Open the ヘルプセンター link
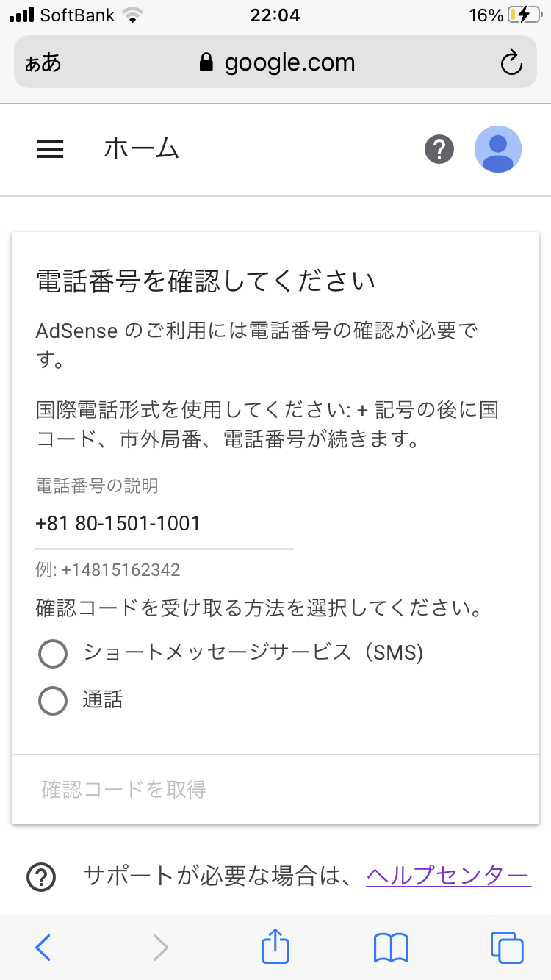This screenshot has height=980, width=551. tap(448, 875)
